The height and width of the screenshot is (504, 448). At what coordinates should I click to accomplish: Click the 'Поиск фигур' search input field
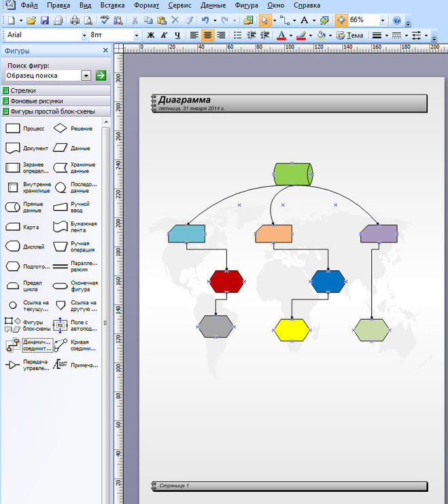[43, 76]
